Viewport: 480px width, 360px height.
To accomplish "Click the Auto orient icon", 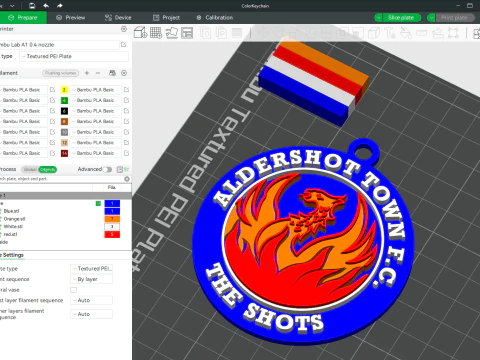I will [x=172, y=33].
